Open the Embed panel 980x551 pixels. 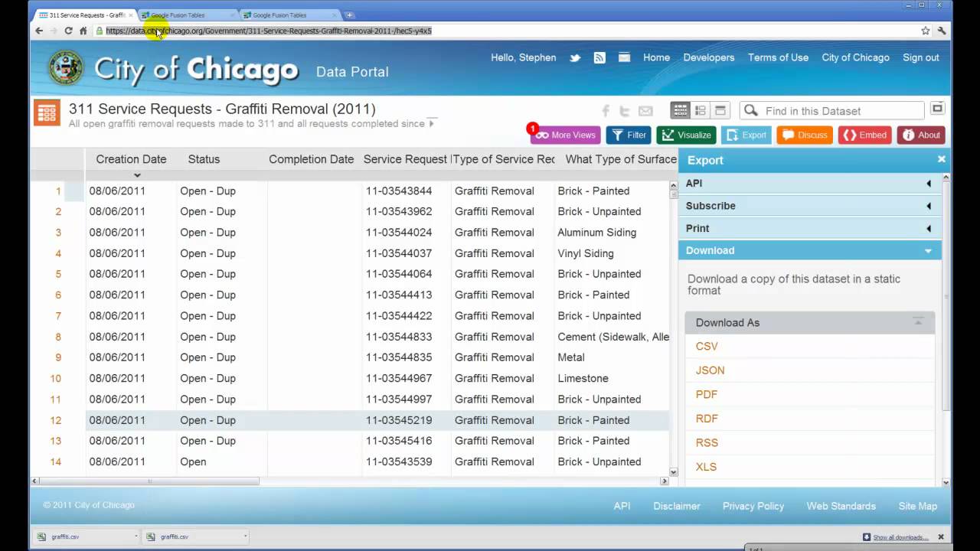click(x=864, y=135)
